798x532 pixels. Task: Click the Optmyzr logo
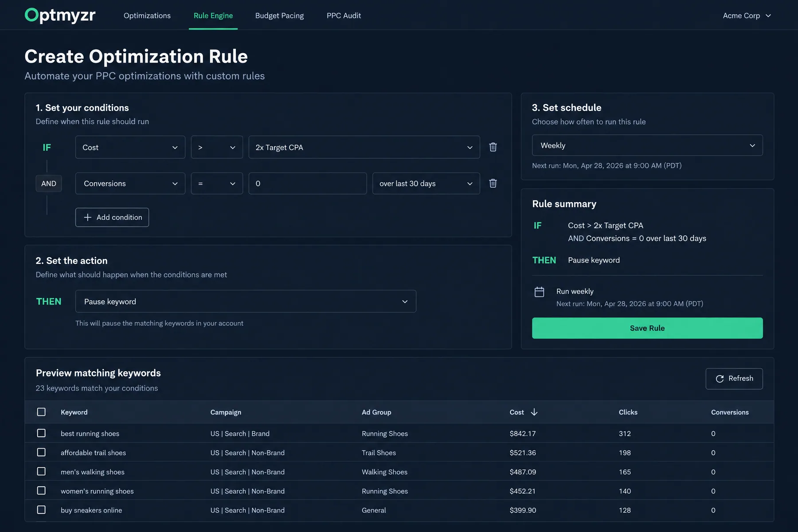60,15
